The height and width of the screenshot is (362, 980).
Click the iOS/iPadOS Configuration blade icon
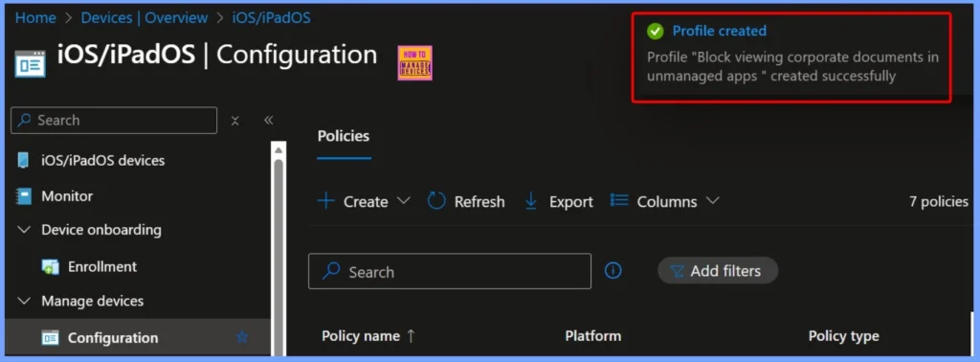pos(30,63)
